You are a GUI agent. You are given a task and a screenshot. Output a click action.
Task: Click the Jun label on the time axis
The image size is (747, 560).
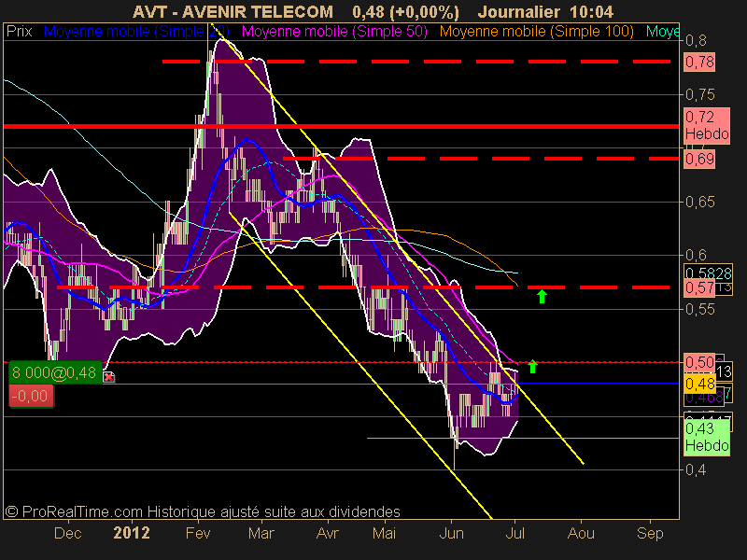(451, 533)
